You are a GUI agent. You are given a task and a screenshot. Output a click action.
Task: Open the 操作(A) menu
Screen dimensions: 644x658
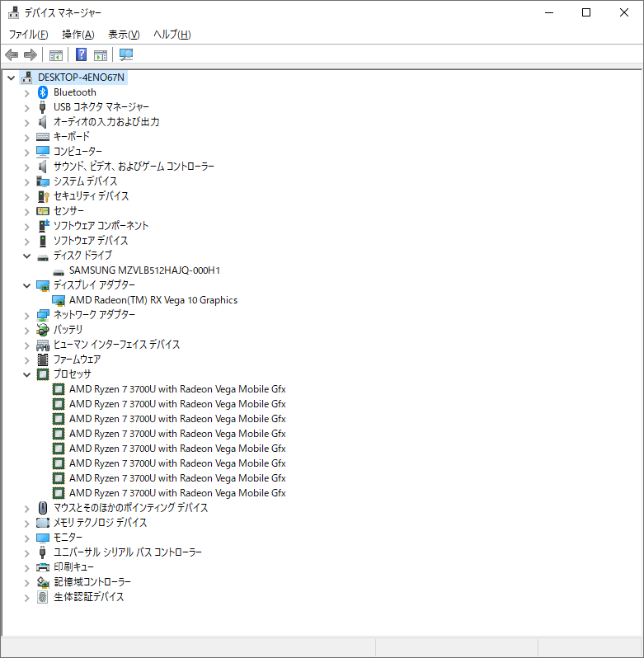tap(78, 35)
